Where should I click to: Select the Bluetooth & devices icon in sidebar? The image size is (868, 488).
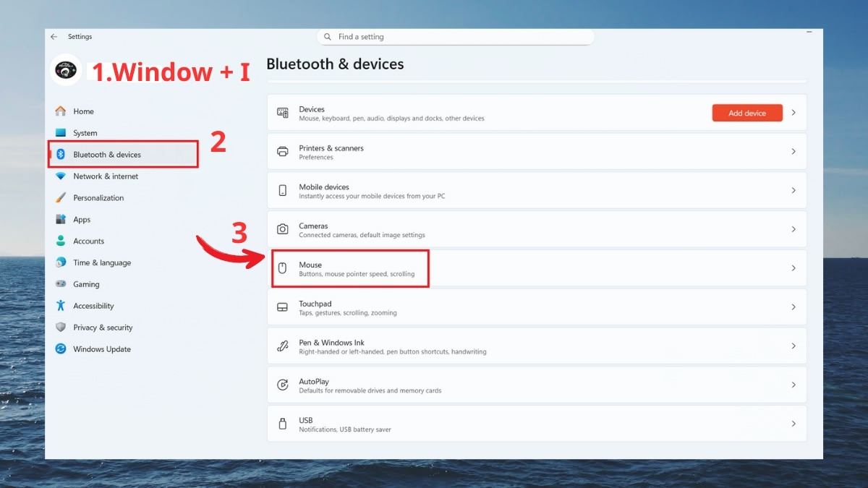click(x=61, y=154)
